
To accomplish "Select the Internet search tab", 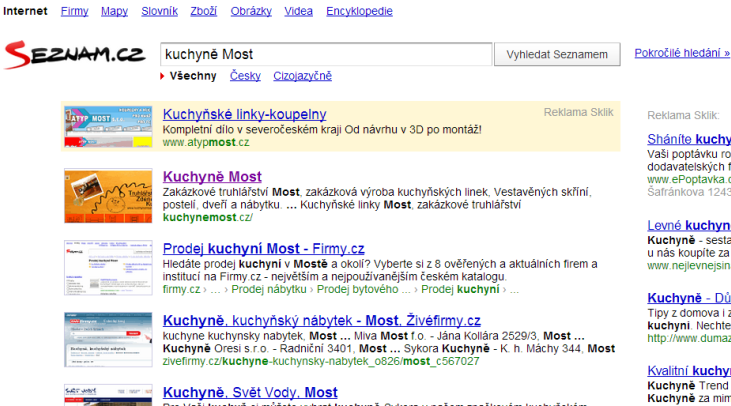I will click(25, 11).
